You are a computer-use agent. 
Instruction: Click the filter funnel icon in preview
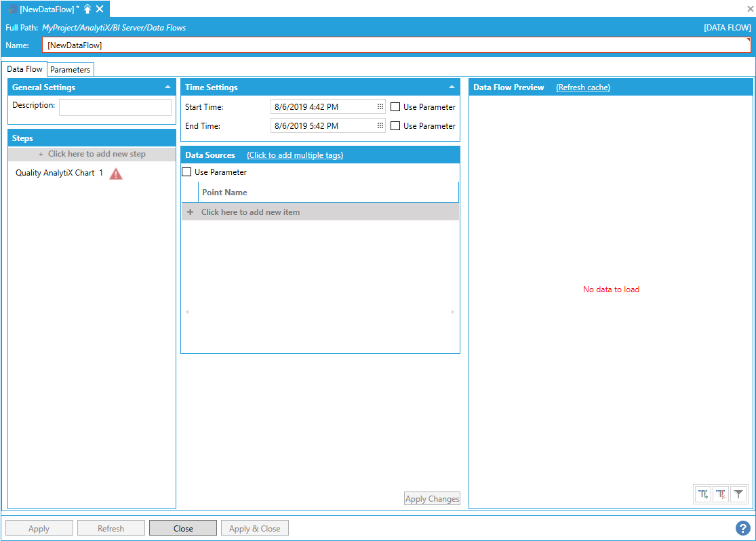[x=738, y=495]
